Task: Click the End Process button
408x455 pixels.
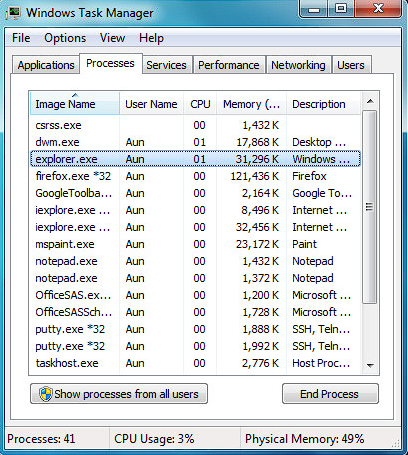Action: click(x=330, y=394)
